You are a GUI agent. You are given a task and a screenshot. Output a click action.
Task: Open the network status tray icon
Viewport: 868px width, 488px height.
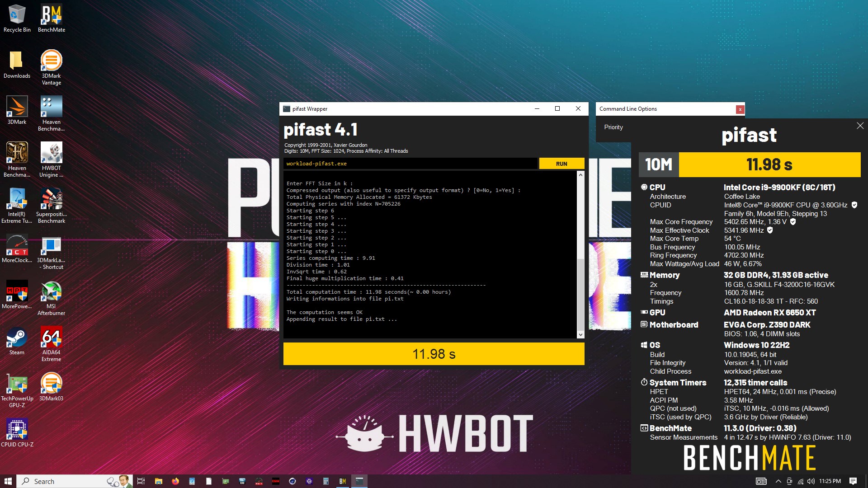coord(800,481)
